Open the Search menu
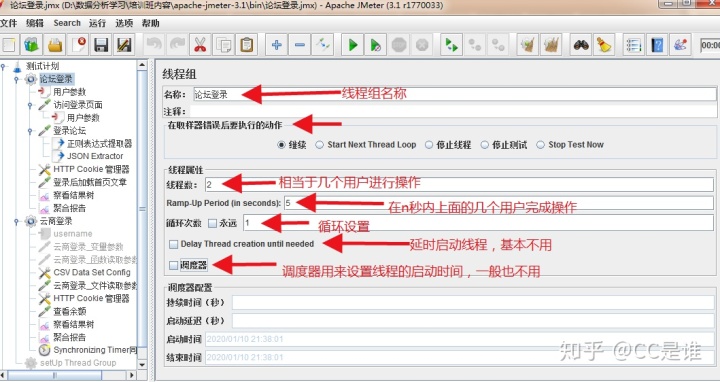 pos(67,23)
